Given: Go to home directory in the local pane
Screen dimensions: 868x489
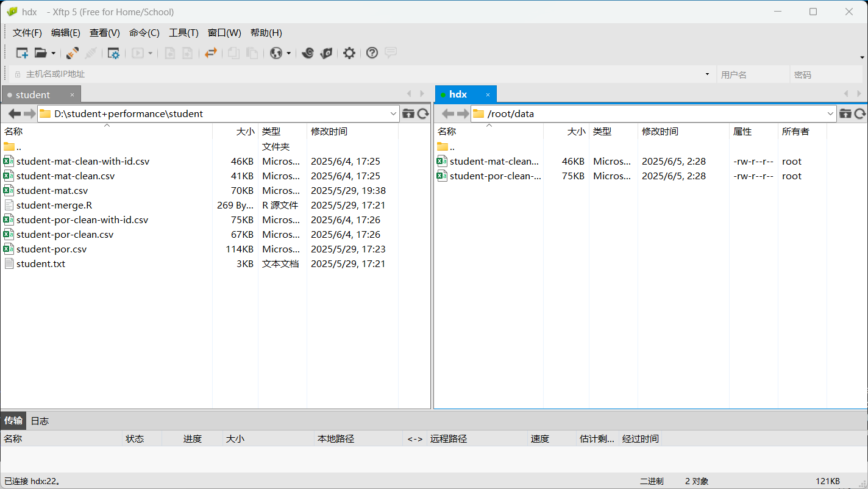Looking at the screenshot, I should point(408,113).
